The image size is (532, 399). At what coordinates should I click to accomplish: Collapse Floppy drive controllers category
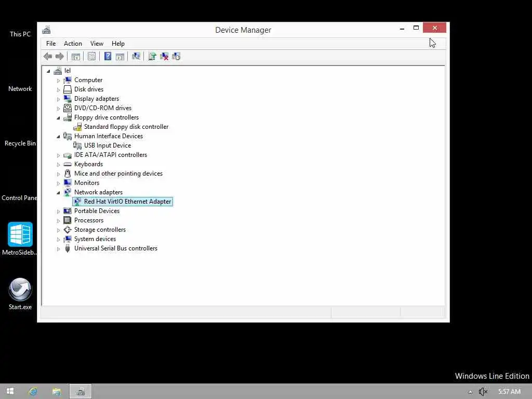click(58, 118)
